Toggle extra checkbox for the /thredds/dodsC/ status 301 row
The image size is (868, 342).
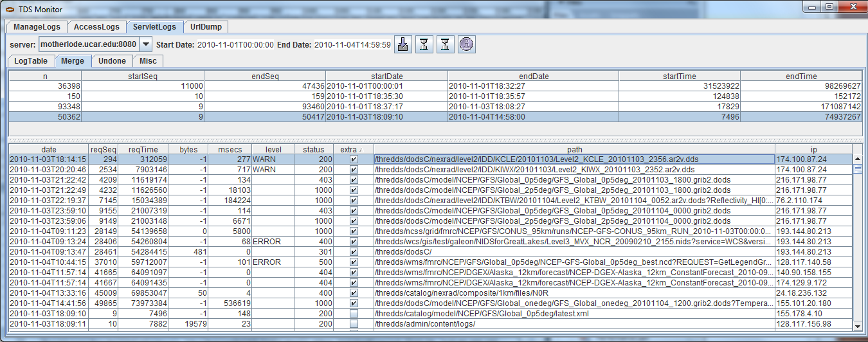pyautogui.click(x=353, y=252)
